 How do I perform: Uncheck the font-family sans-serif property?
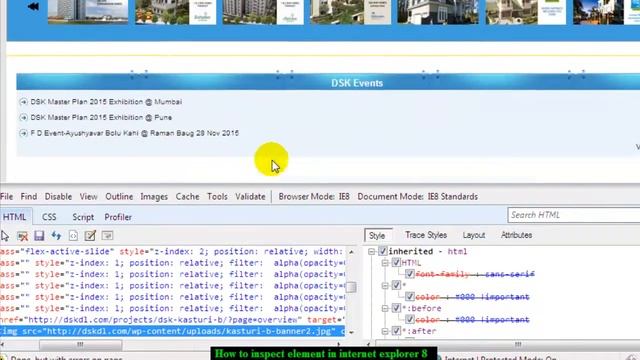410,274
